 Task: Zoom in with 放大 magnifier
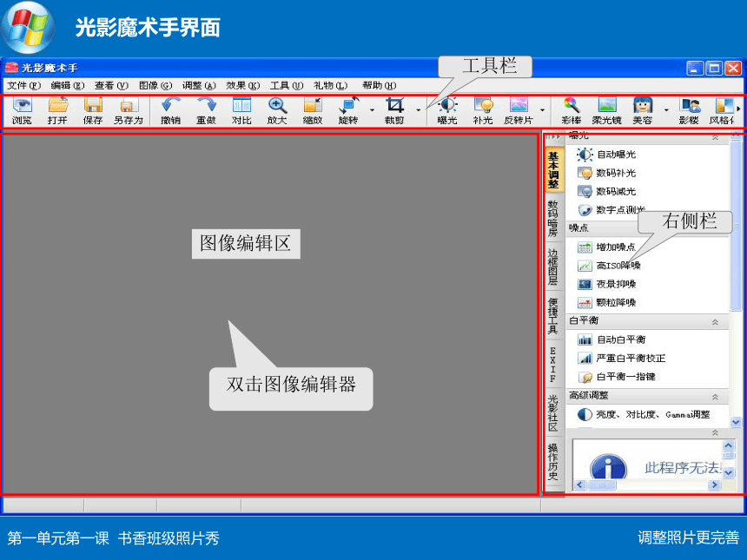[277, 111]
